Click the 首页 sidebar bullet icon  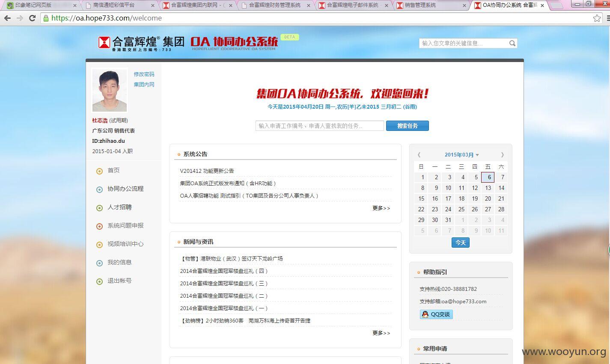[99, 171]
